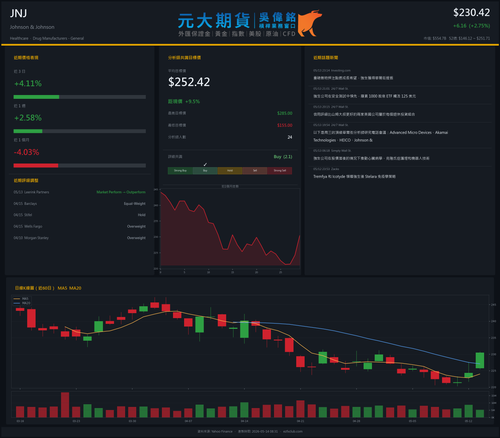Click the -4.03% performance value
This screenshot has width=500, height=438.
[26, 152]
